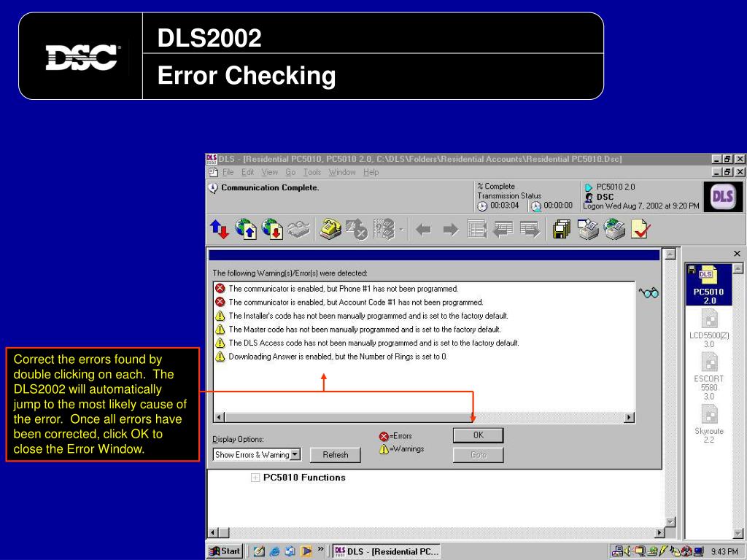Click the globe download icon in toolbar
Image resolution: width=747 pixels, height=560 pixels.
[272, 229]
